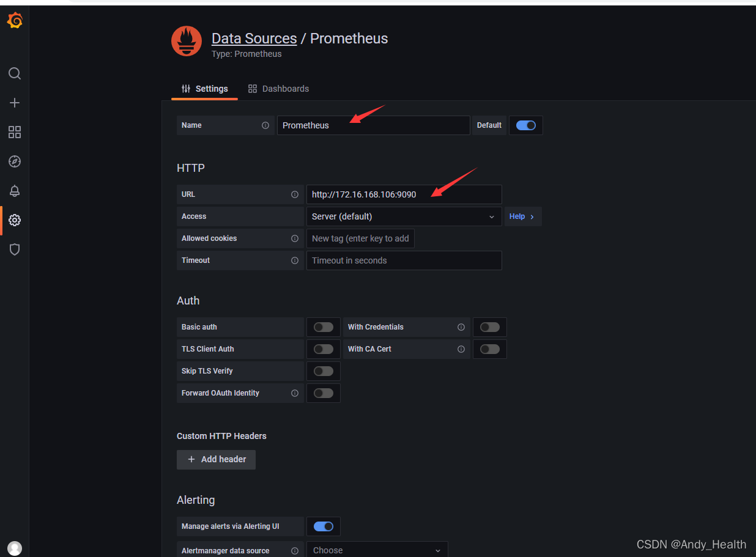Show info tooltip for URL field

295,194
